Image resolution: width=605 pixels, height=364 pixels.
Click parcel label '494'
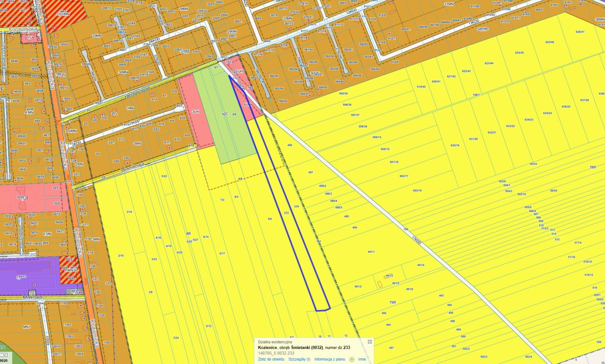(x=388, y=325)
